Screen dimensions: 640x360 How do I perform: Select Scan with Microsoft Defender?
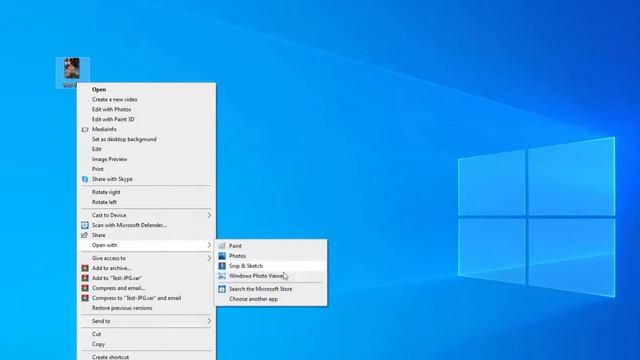(146, 225)
